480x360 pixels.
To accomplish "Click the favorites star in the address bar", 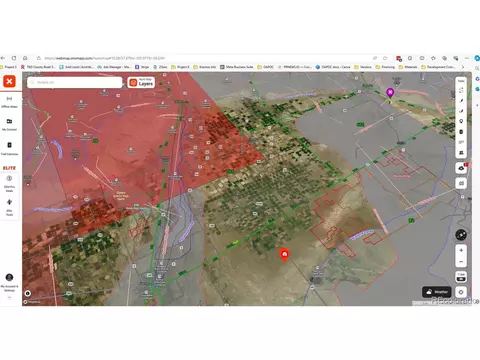I will [385, 58].
